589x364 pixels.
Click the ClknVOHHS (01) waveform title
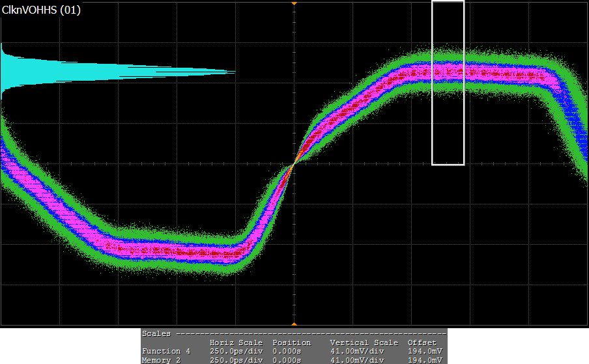coord(42,10)
